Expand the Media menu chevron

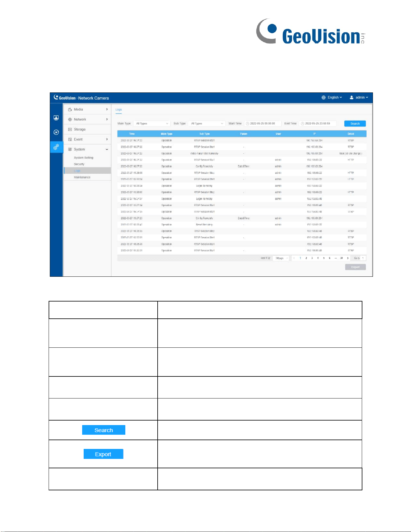pos(107,109)
